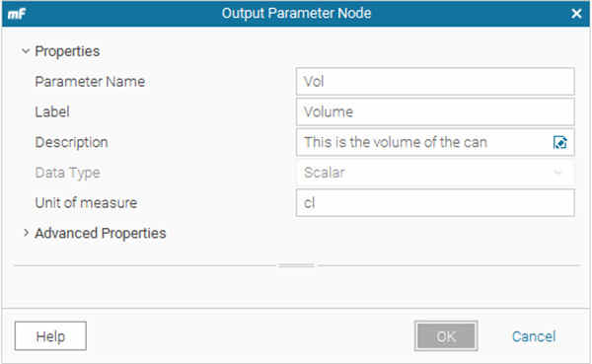Focus the Unit of measure field
Image resolution: width=592 pixels, height=364 pixels.
435,203
